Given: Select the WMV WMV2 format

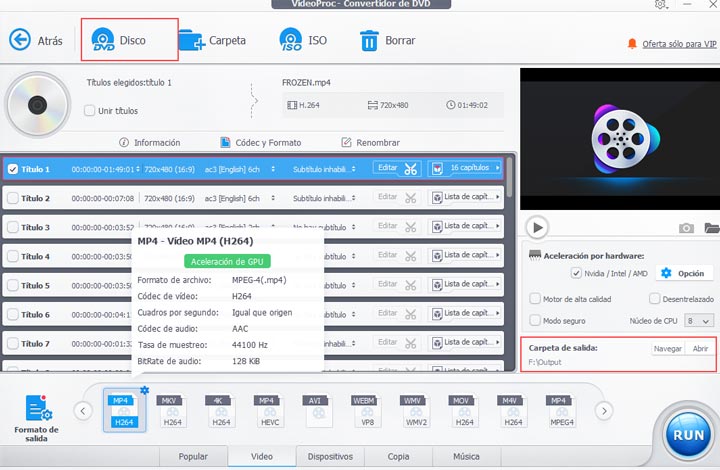Looking at the screenshot, I should point(416,411).
